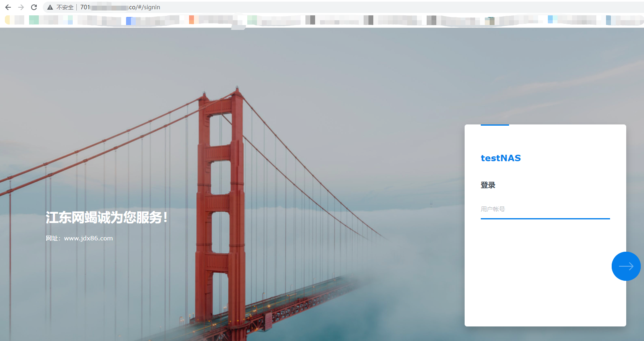Click the browser back arrow
The width and height of the screenshot is (644, 341).
pyautogui.click(x=8, y=7)
